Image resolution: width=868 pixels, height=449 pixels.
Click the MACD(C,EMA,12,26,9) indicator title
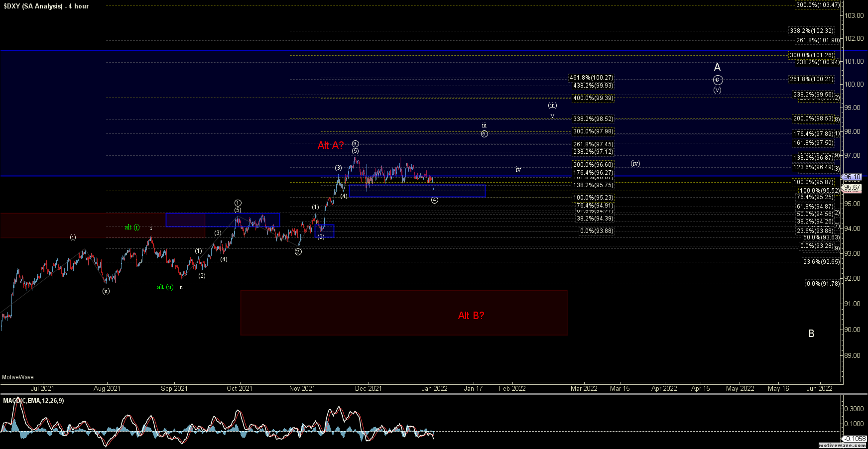tap(33, 401)
